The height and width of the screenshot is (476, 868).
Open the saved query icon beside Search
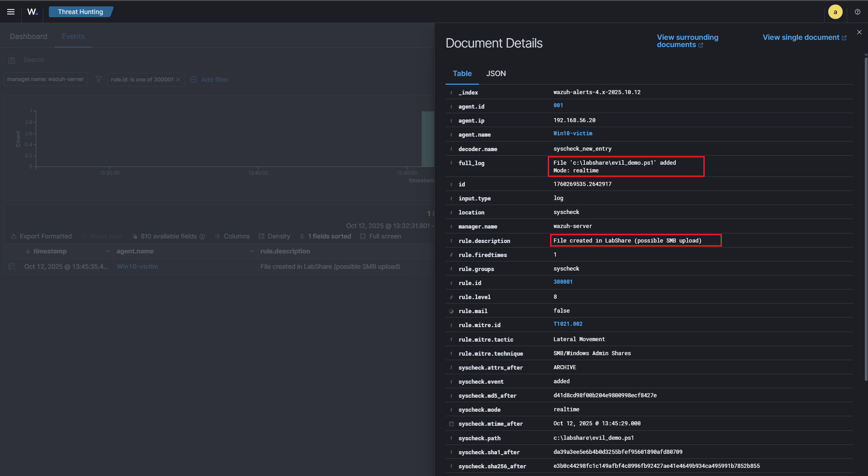pos(12,60)
